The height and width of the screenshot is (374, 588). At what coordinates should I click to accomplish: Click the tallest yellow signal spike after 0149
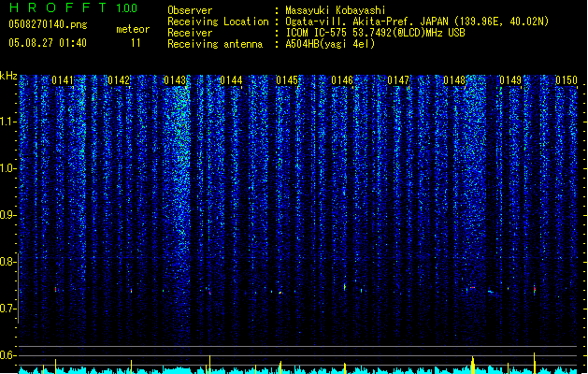[x=535, y=363]
